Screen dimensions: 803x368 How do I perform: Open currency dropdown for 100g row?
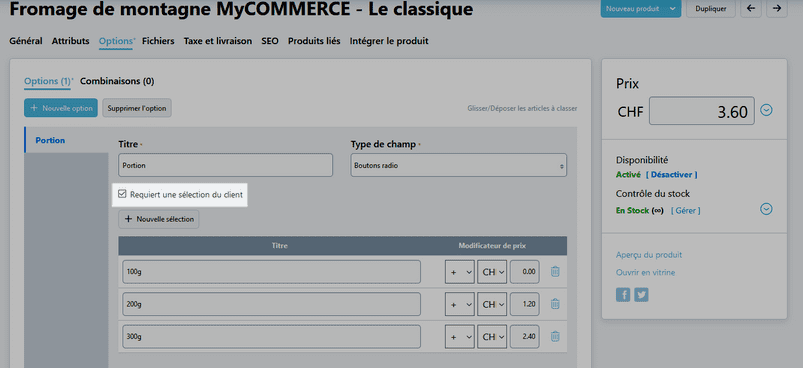[x=492, y=272]
